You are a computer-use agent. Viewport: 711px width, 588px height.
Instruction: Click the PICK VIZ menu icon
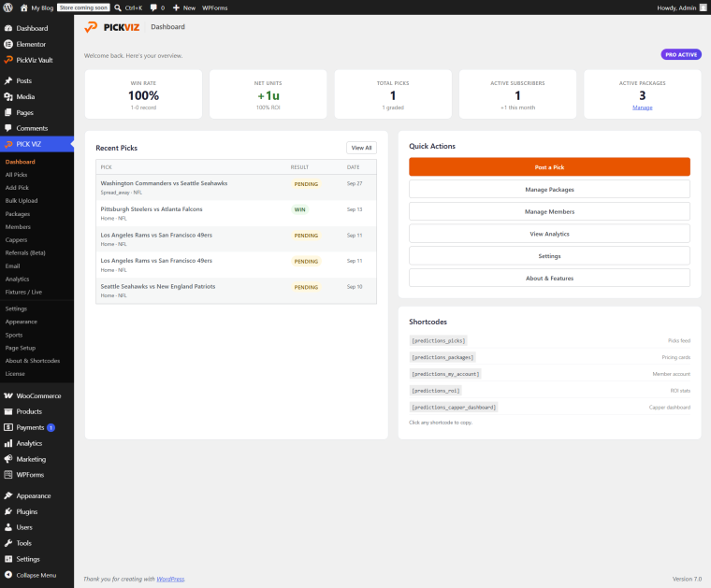click(x=8, y=144)
